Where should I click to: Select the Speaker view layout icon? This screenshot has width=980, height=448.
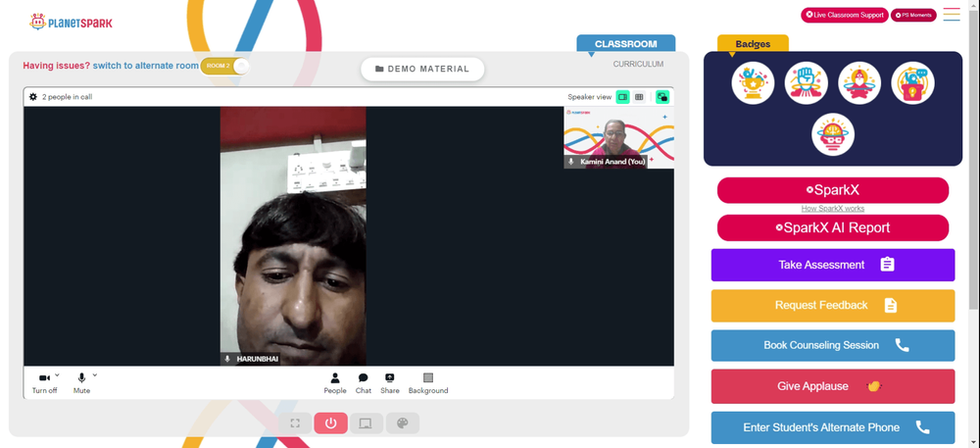pos(622,97)
